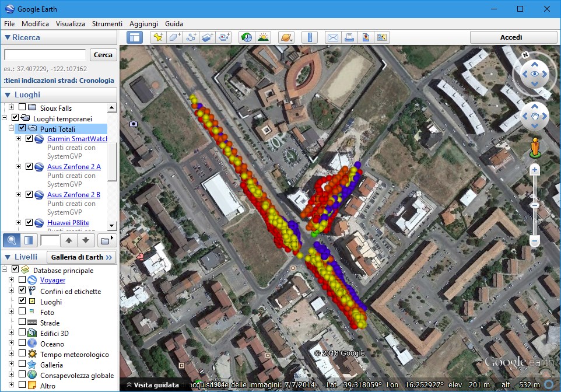Show sunlight across the landscape icon
Image resolution: width=561 pixels, height=392 pixels.
pyautogui.click(x=263, y=37)
